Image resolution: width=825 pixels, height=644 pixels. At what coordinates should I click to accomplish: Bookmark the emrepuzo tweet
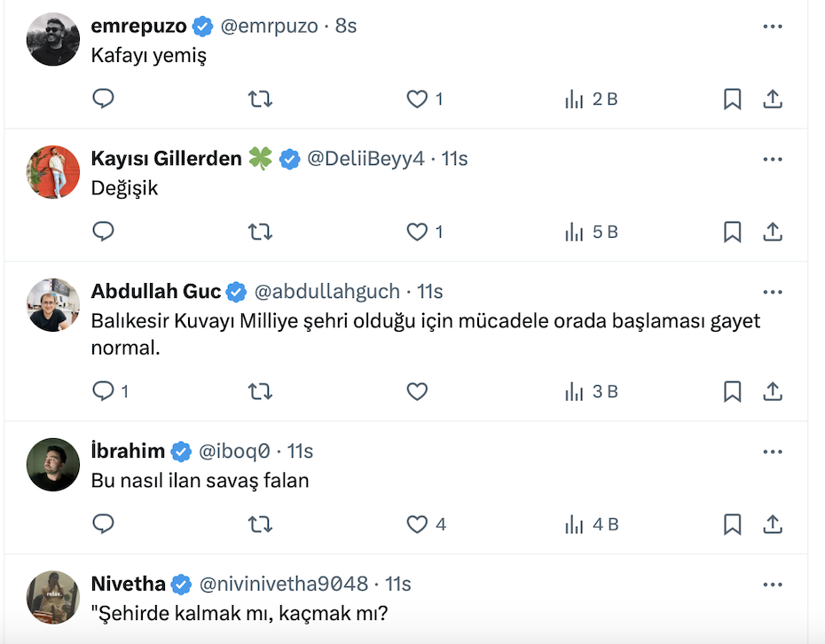[x=732, y=99]
